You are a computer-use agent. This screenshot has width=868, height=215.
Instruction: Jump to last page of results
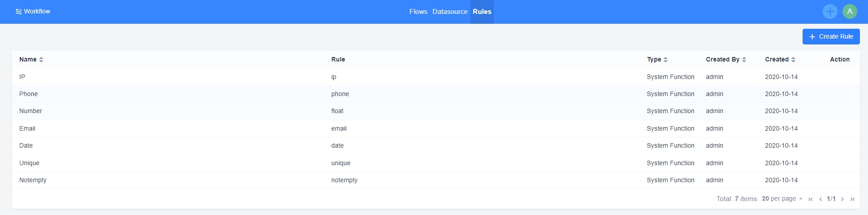[852, 199]
